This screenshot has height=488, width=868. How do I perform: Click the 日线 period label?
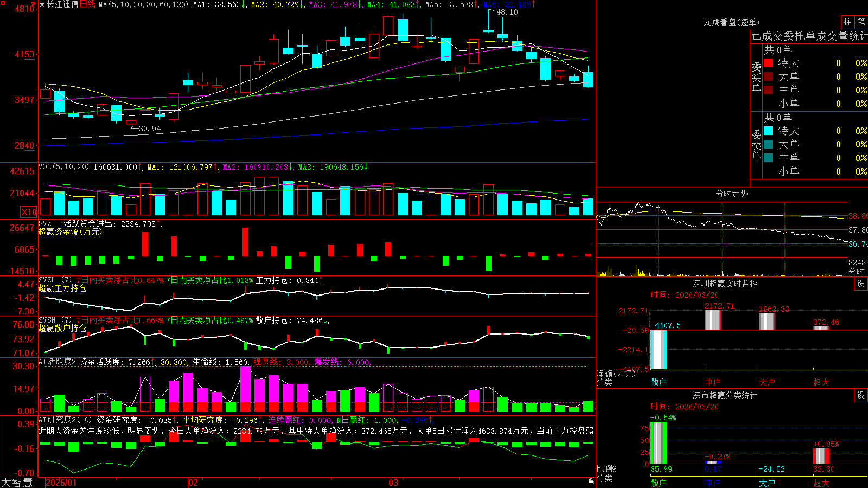point(87,4)
